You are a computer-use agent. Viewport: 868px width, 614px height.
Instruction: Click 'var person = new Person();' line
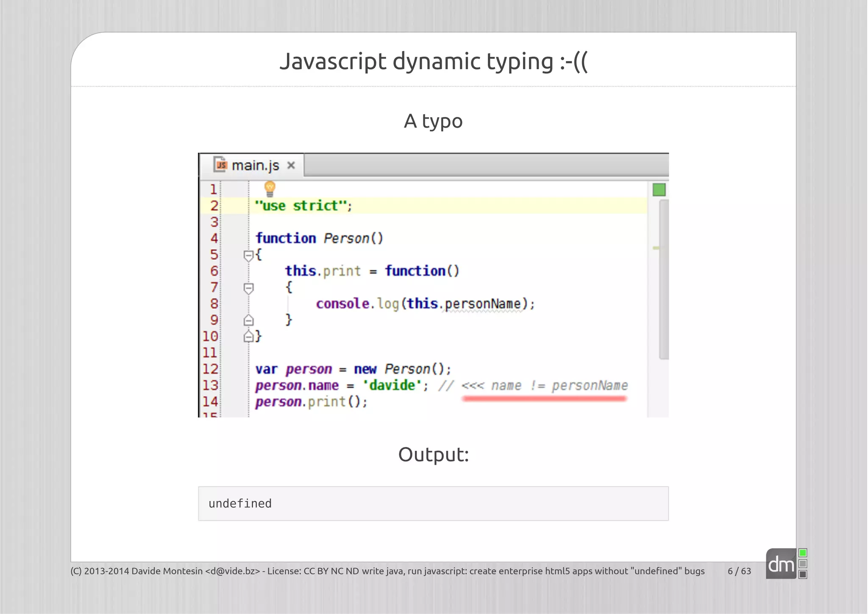353,369
